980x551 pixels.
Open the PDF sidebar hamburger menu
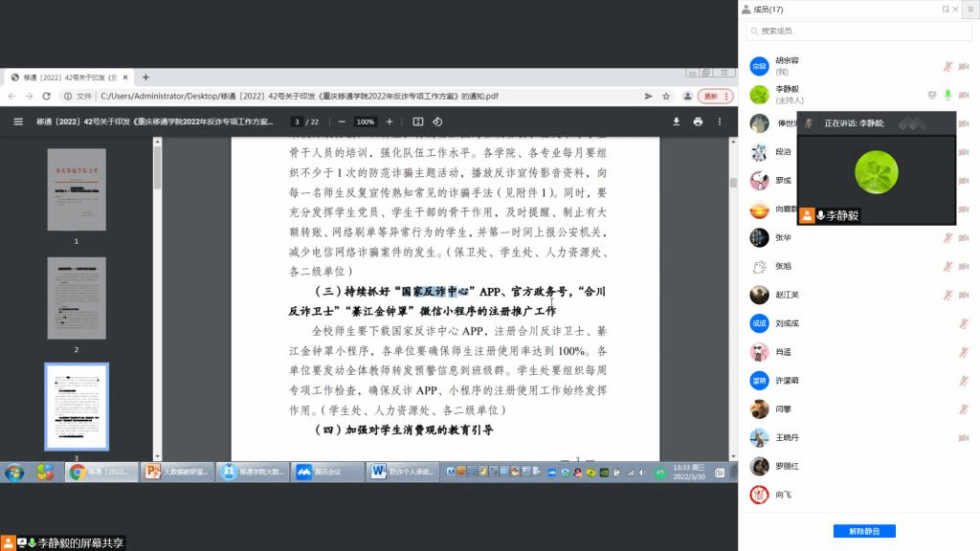point(17,121)
